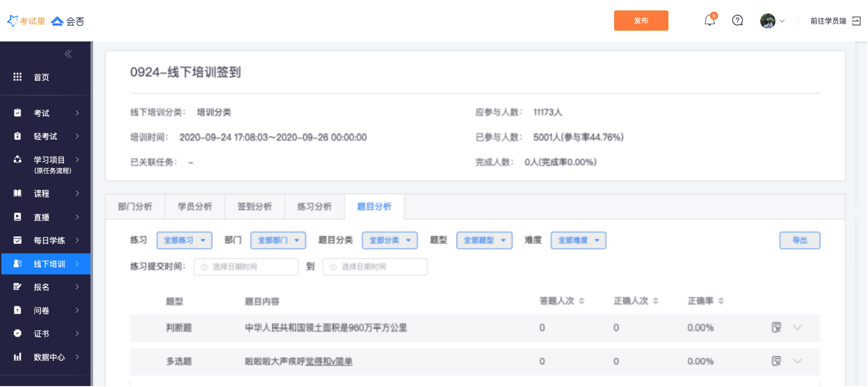This screenshot has height=387, width=868.
Task: Expand the 多选题 row chevron
Action: (798, 361)
